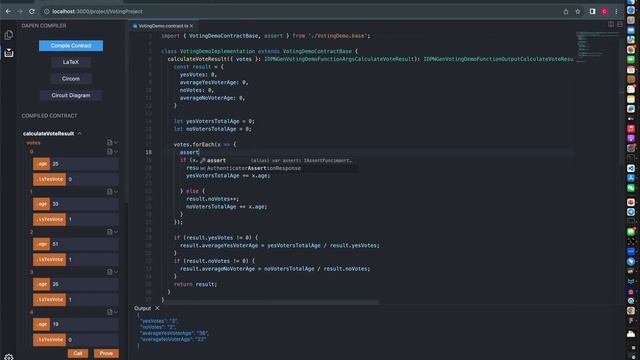Open the Apple TV app in the dock
Screen dimensions: 640x360
631,119
